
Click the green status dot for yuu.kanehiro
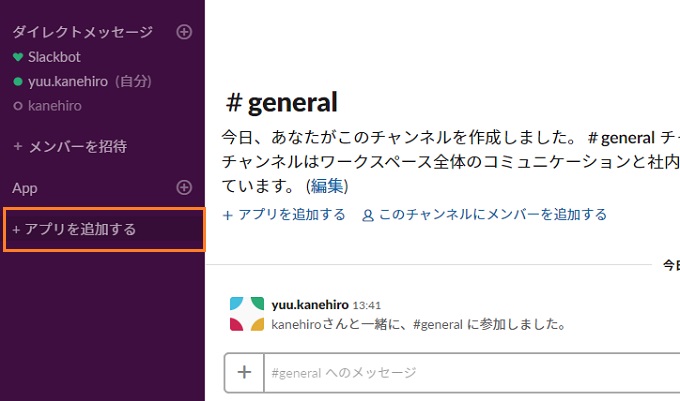coord(17,81)
